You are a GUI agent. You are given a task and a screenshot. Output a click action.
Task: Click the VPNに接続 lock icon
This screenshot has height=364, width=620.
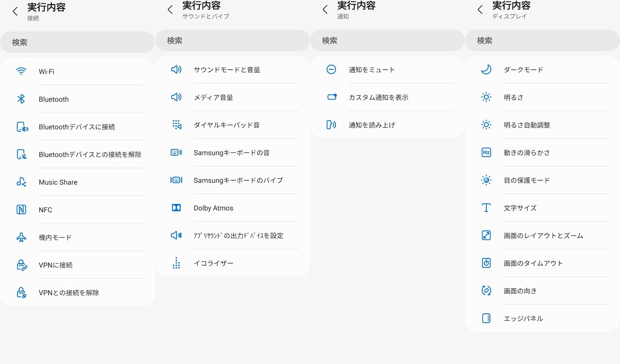[22, 265]
